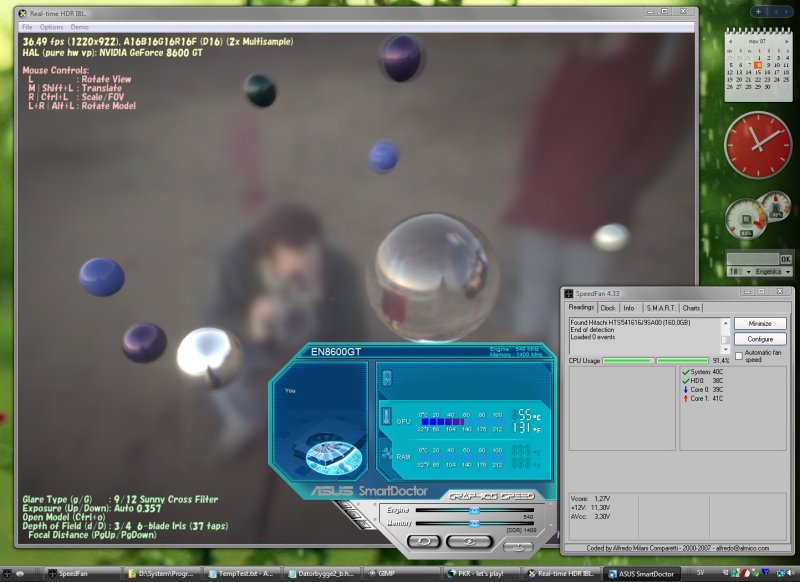Open the File menu in Real-time HDR IBL

click(27, 27)
